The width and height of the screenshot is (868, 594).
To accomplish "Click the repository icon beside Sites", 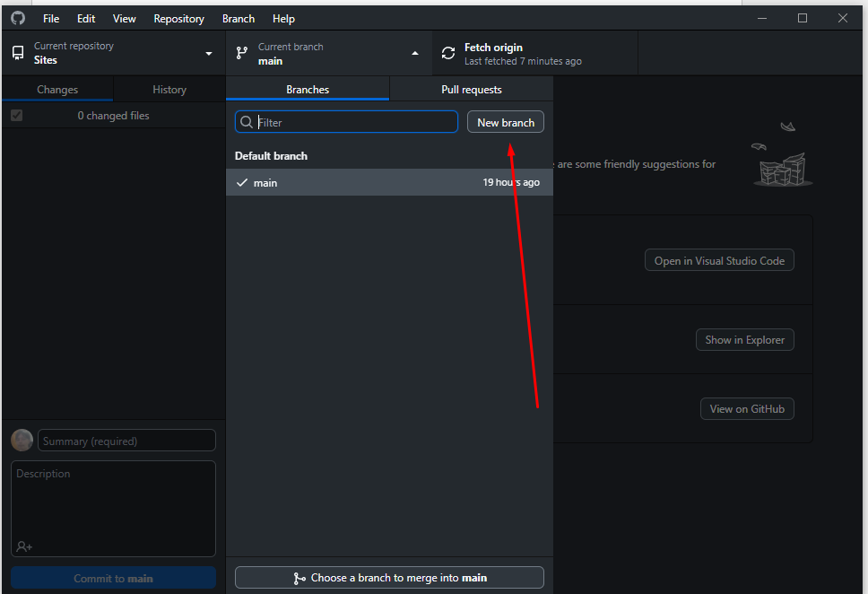I will [18, 53].
